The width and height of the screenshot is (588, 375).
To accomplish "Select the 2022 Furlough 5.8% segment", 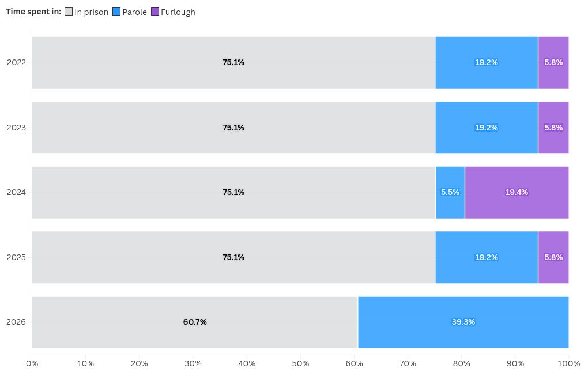I will [x=553, y=63].
